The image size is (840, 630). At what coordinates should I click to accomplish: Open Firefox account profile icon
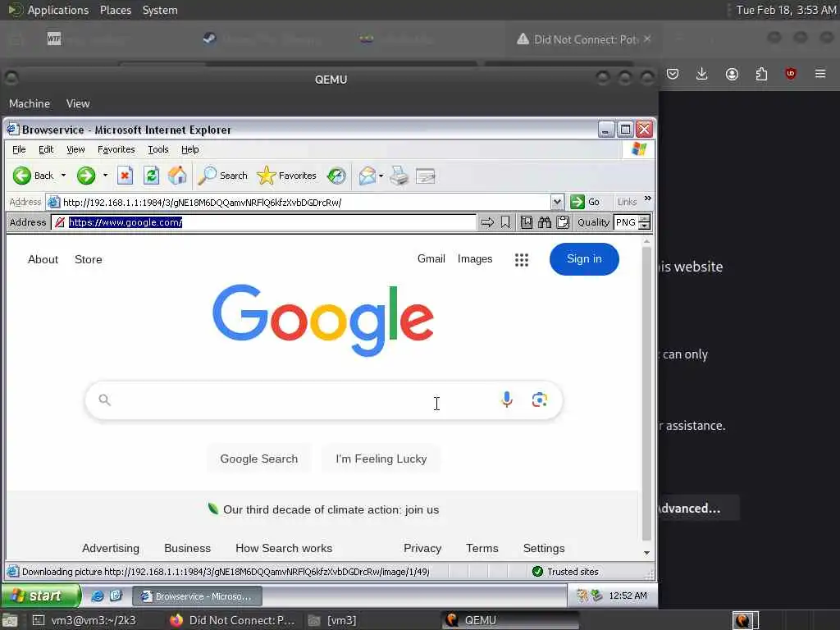click(732, 74)
